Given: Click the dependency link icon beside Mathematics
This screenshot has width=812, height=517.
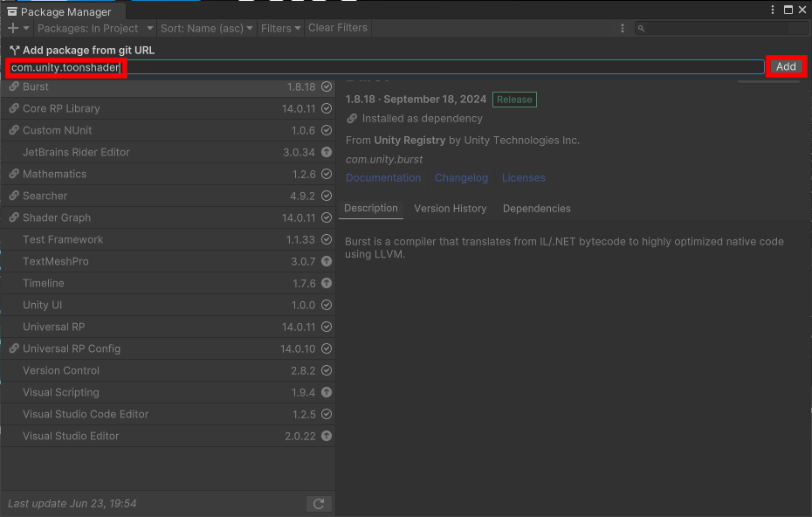Looking at the screenshot, I should [14, 174].
